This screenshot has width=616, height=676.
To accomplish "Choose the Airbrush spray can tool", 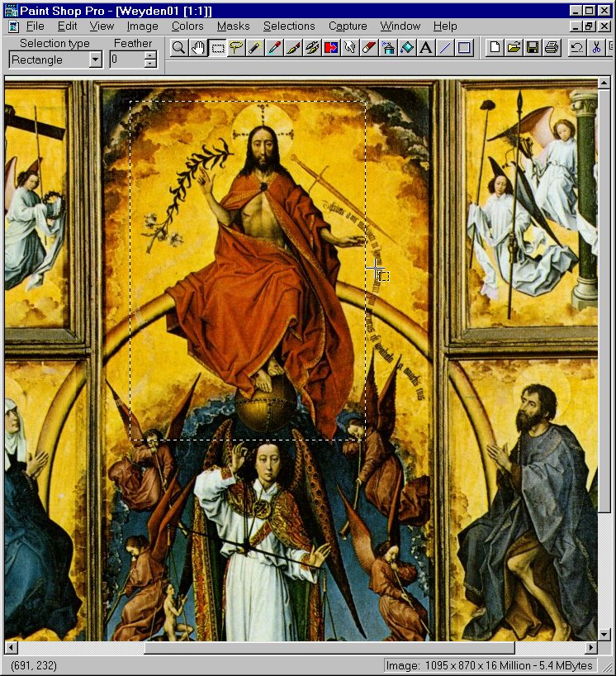I will 388,48.
